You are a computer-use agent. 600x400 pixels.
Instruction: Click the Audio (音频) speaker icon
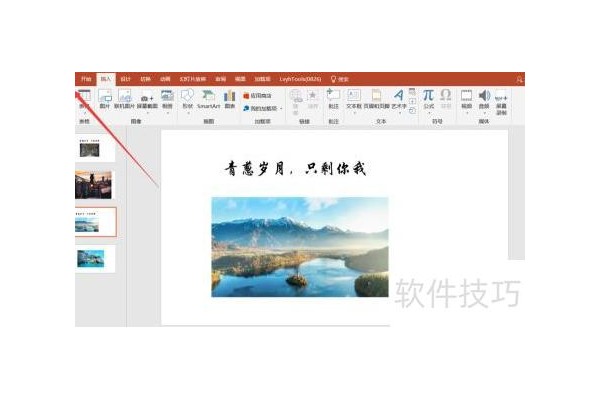coord(484,95)
